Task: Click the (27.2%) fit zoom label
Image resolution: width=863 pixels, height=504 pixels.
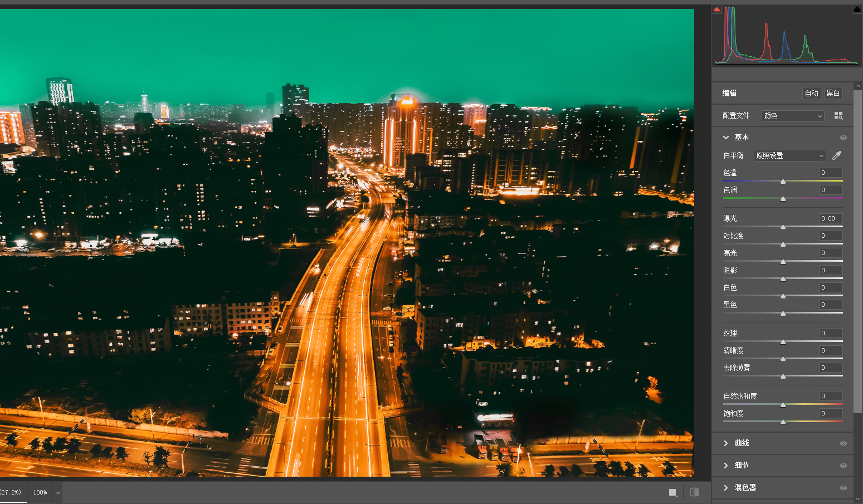Action: 11,492
